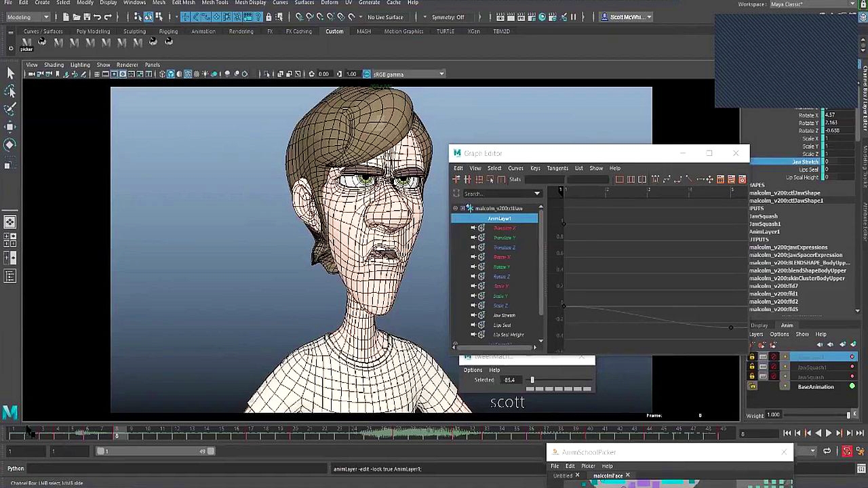Open the Modeling menu set dropdown

(x=27, y=17)
